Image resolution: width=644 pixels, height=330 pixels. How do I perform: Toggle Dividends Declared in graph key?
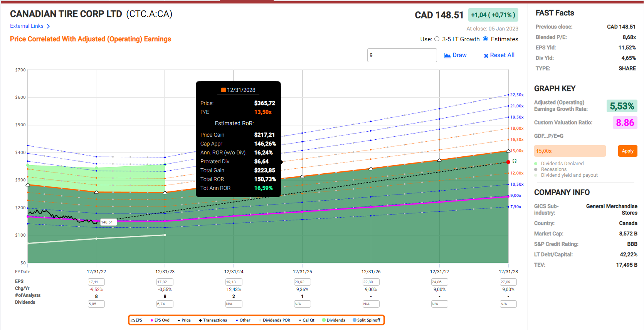[x=536, y=164]
